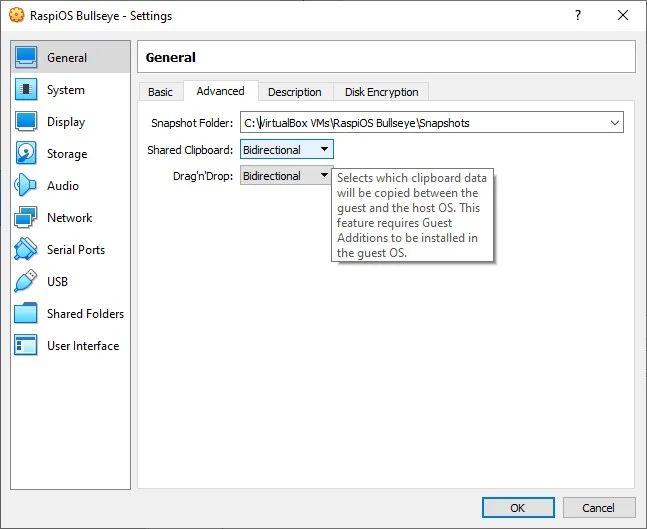Click the help question mark icon
This screenshot has height=529, width=647.
[578, 15]
